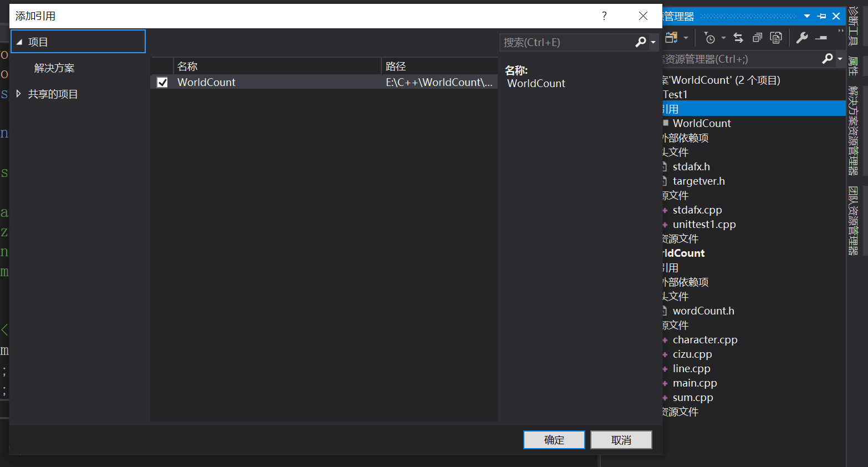Screen dimensions: 868x467
Task: Open pending changes filter dropdown arrow
Action: coord(723,38)
